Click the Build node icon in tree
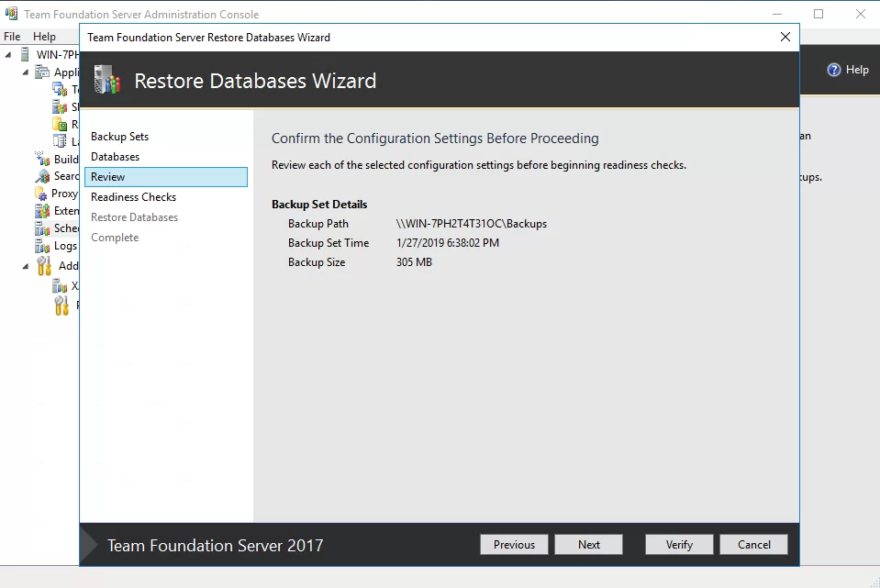880x588 pixels. click(42, 160)
